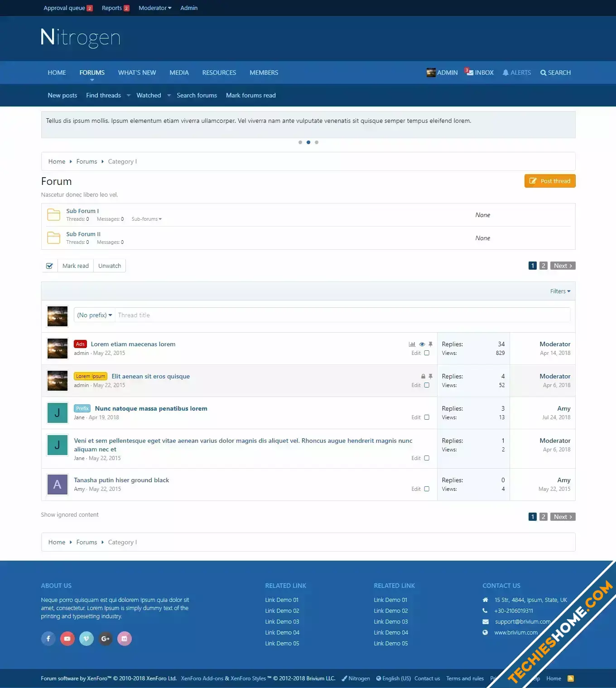The height and width of the screenshot is (688, 616).
Task: Select checkbox for Tanasha putin hiser thread
Action: tap(427, 489)
